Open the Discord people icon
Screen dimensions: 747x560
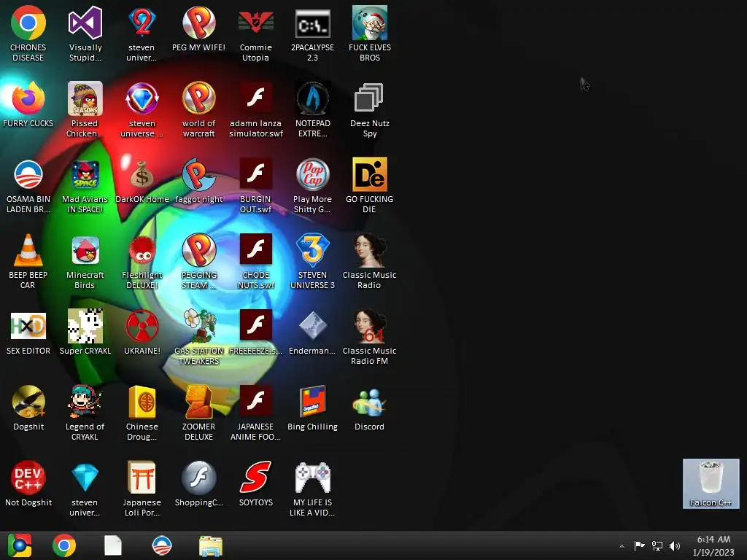369,402
